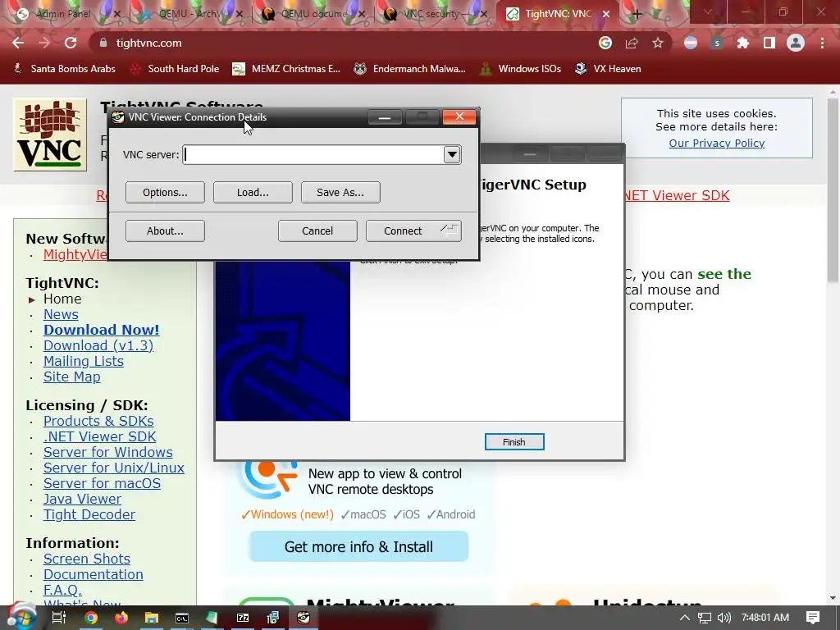
Task: Click Finish in TigerVNC Setup window
Action: coord(514,442)
